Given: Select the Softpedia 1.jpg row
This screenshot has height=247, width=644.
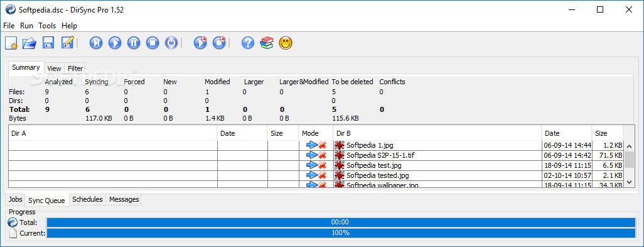Looking at the screenshot, I should 316,145.
